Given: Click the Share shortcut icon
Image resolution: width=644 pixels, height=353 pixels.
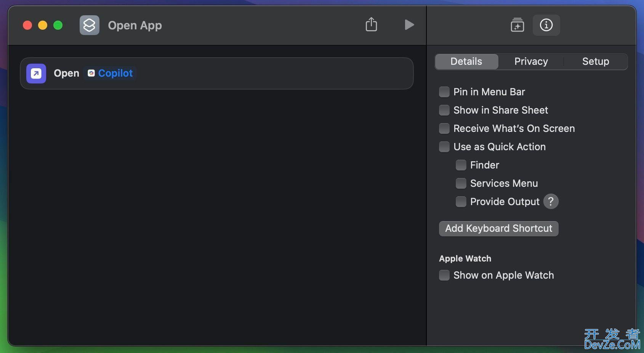Looking at the screenshot, I should pos(371,24).
